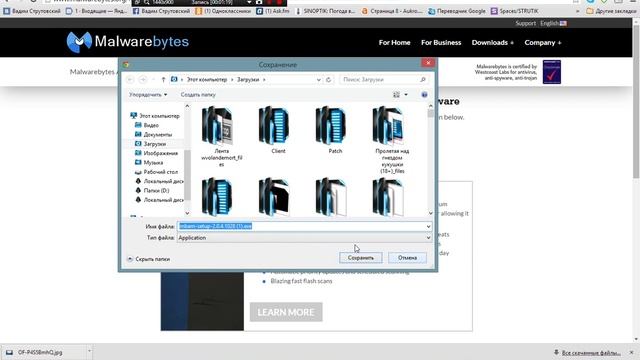The width and height of the screenshot is (640, 360).
Task: Select the 'Patch' folder
Action: [335, 130]
